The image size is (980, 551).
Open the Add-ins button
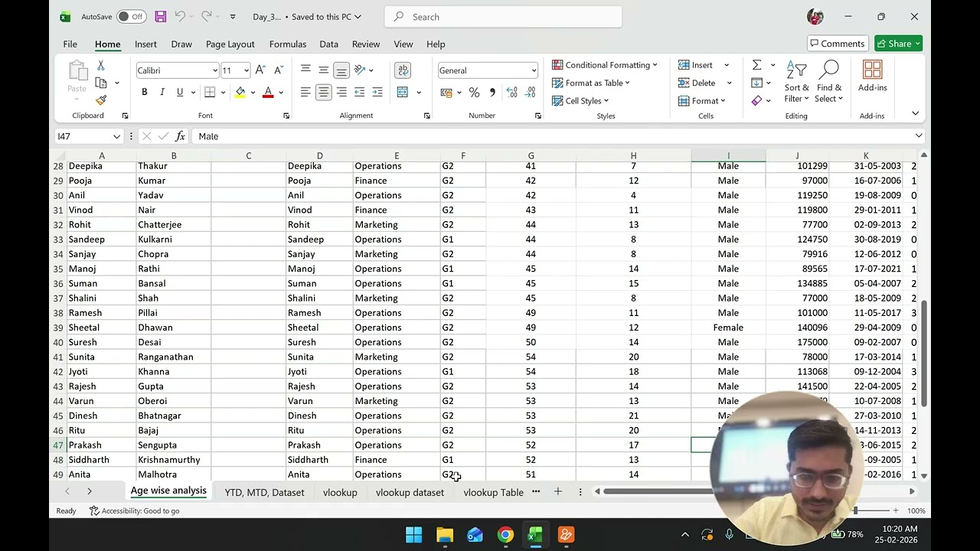[872, 76]
